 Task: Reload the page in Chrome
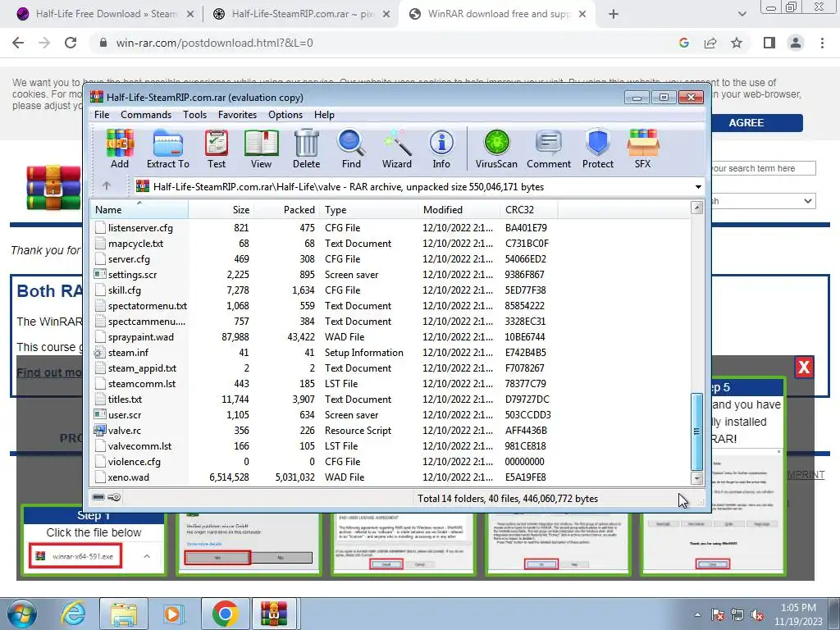click(71, 43)
